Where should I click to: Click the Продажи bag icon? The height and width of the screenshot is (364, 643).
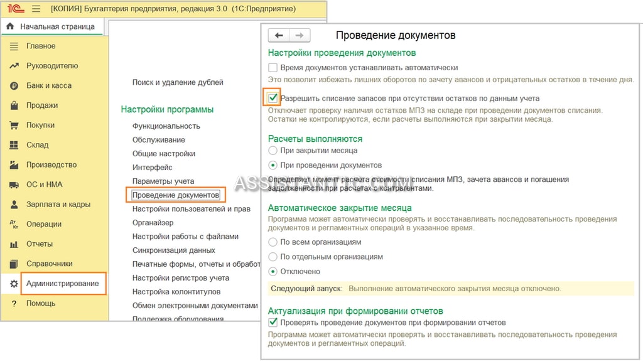click(14, 105)
